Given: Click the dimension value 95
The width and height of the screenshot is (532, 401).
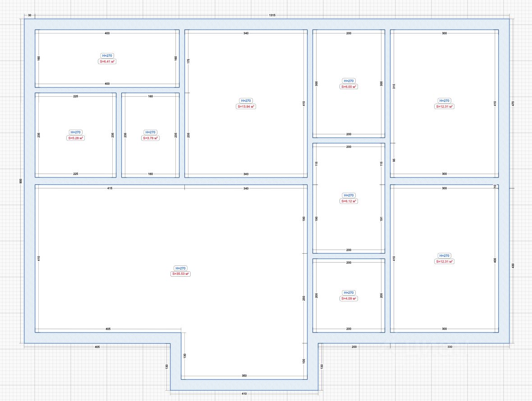Looking at the screenshot, I should coord(394,160).
